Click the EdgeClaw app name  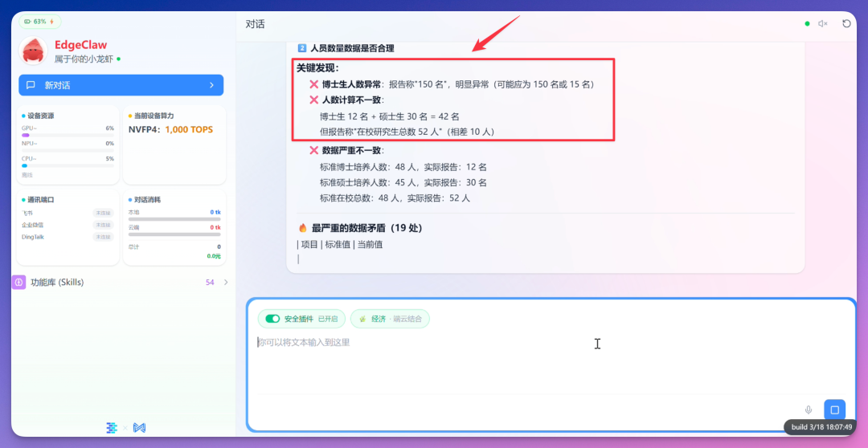pyautogui.click(x=81, y=45)
